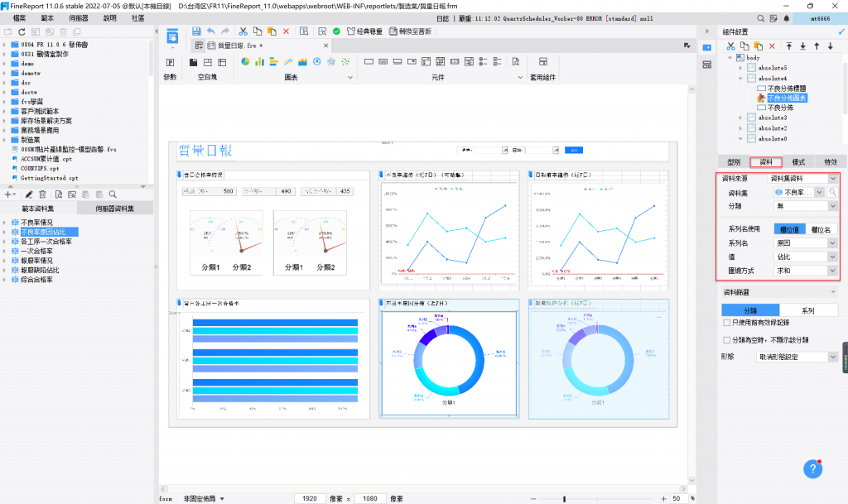
Task: Click the calendar date widget icon
Action: (441, 61)
